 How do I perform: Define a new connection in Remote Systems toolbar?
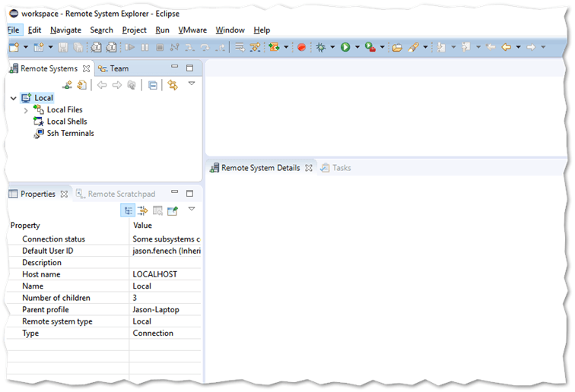(x=67, y=85)
